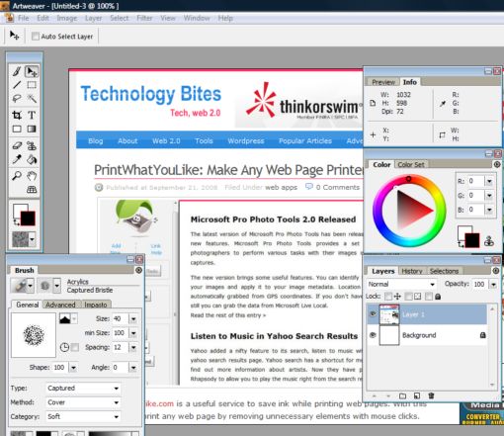Viewport: 504px width, 436px height.
Task: Hide the Background layer eye icon
Action: coord(373,335)
